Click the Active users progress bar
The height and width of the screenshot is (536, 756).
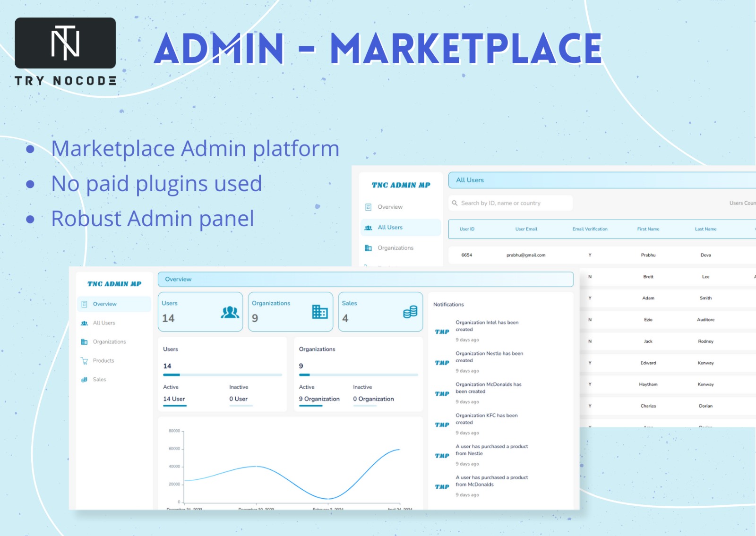click(175, 407)
